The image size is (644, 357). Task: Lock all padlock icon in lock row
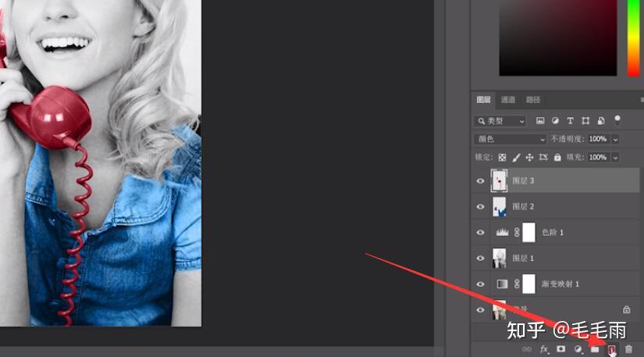coord(557,157)
